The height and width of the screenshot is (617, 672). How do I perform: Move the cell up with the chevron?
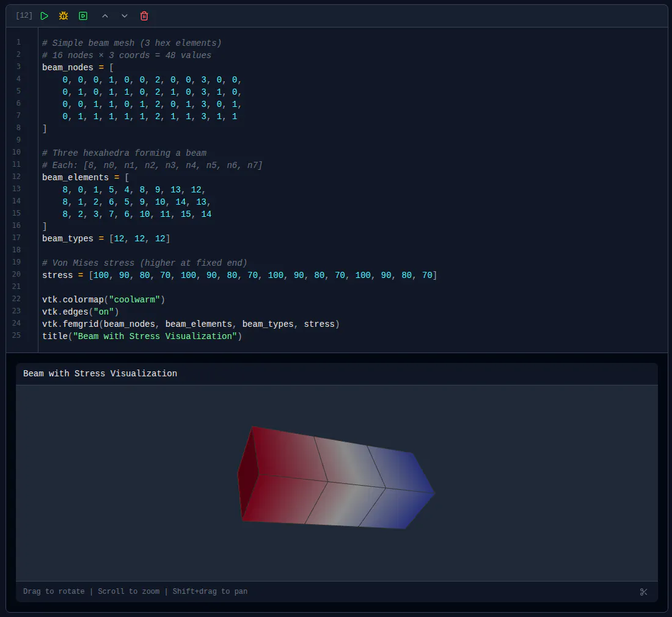point(105,16)
